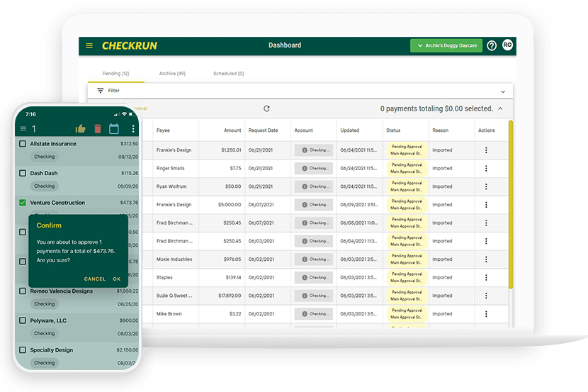Tap OK in the Confirm dialog
The width and height of the screenshot is (588, 392).
pyautogui.click(x=117, y=279)
